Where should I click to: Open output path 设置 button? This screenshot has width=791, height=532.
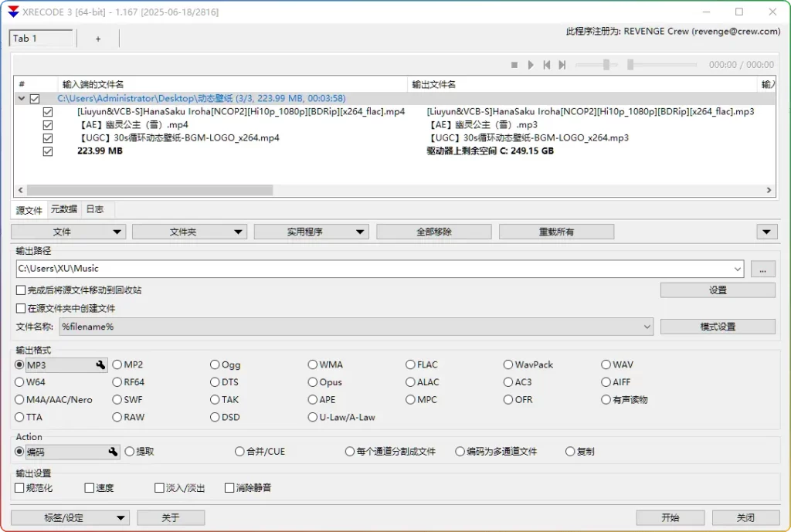point(718,290)
